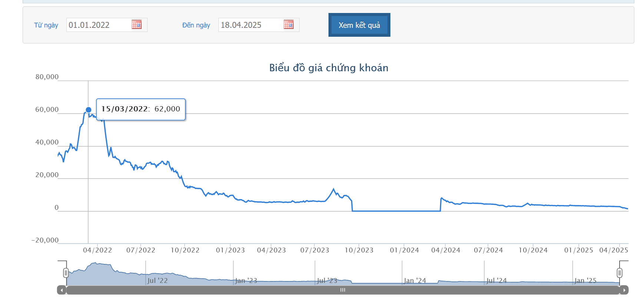Click the navigator scrollbar left arrow
Screen dimensions: 644x300
coord(62,290)
